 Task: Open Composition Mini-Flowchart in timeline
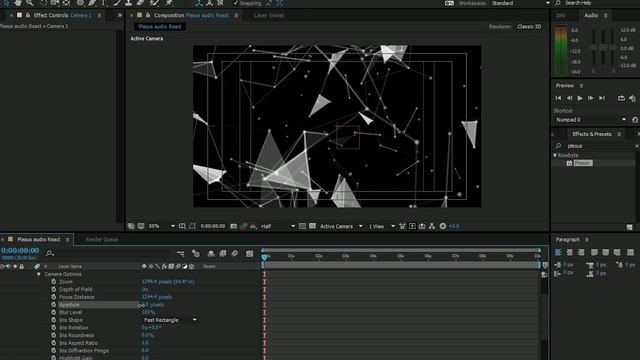180,253
